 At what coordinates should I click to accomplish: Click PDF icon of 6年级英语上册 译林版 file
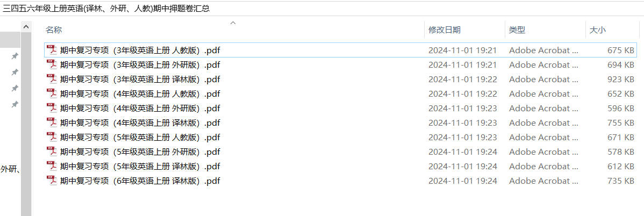coord(52,181)
